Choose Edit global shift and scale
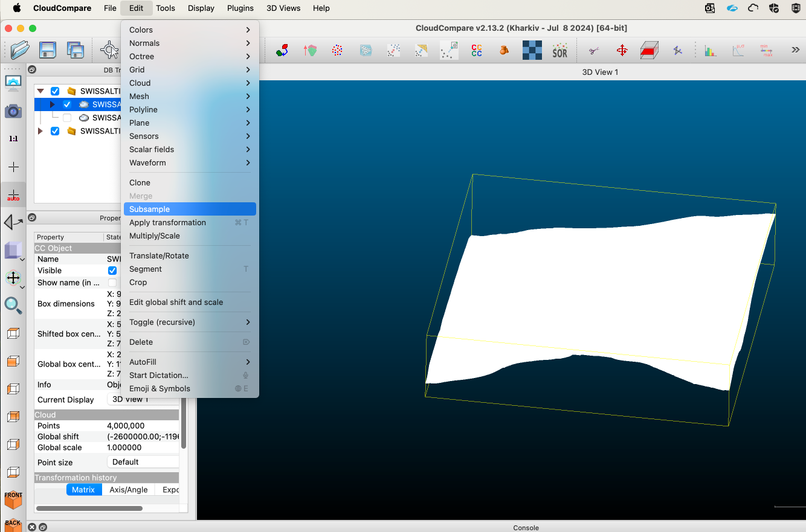The width and height of the screenshot is (806, 532). click(190, 302)
